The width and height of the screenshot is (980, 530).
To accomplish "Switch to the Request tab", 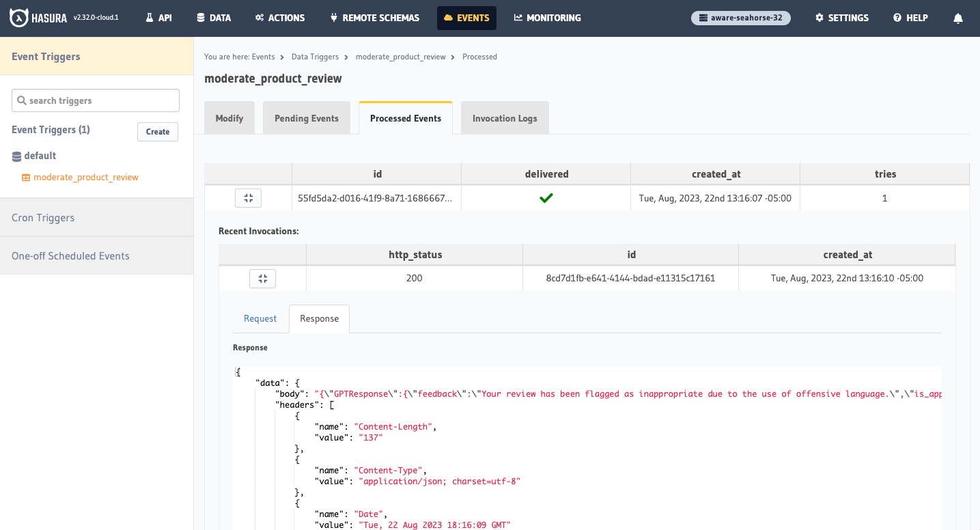I will pos(260,318).
